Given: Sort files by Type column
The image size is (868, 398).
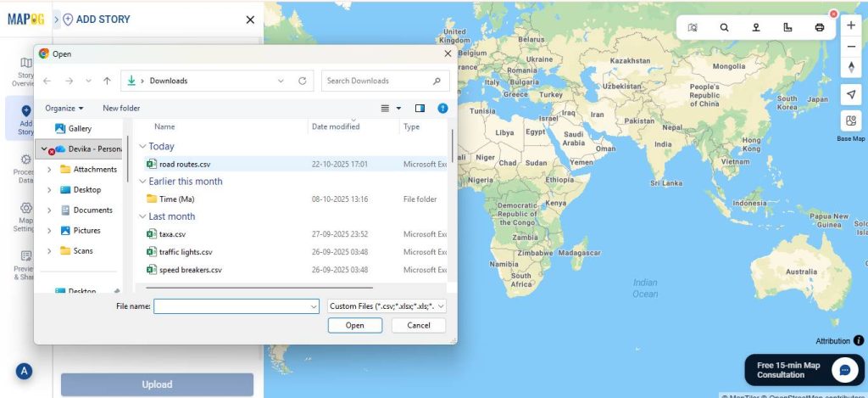Looking at the screenshot, I should (411, 127).
